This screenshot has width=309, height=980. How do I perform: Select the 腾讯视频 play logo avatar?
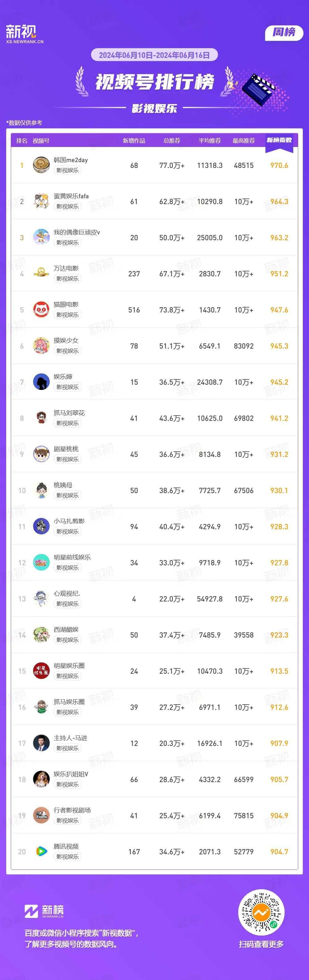click(41, 852)
